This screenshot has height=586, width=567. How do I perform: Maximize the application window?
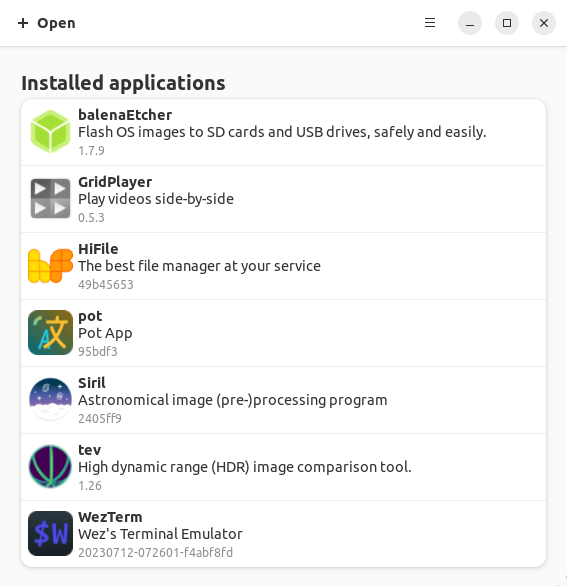pos(507,23)
